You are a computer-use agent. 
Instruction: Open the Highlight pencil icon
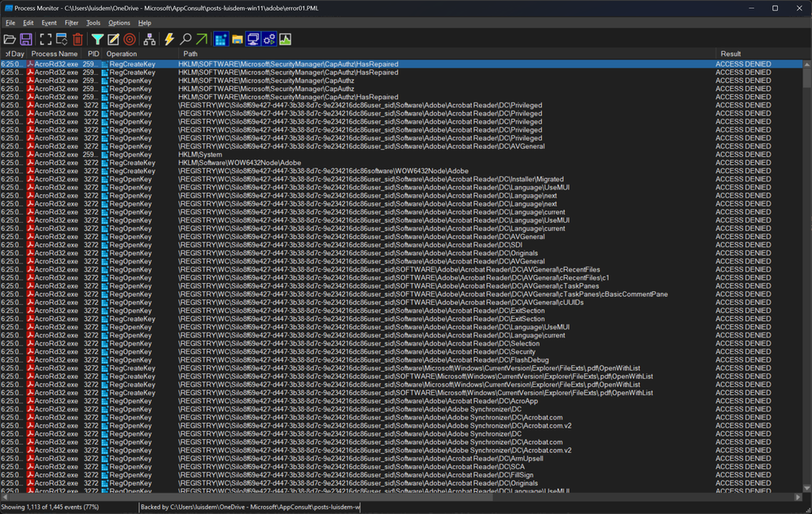point(114,39)
